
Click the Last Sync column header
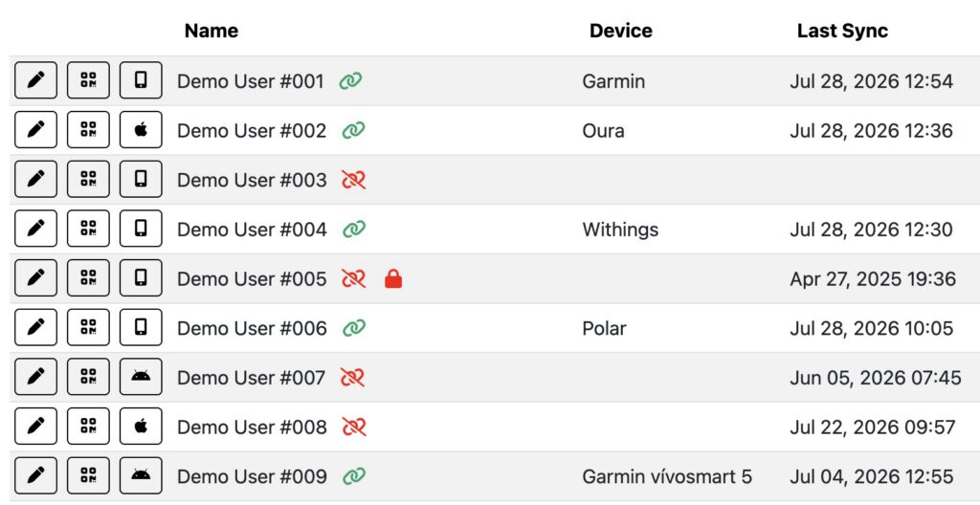[x=842, y=31]
